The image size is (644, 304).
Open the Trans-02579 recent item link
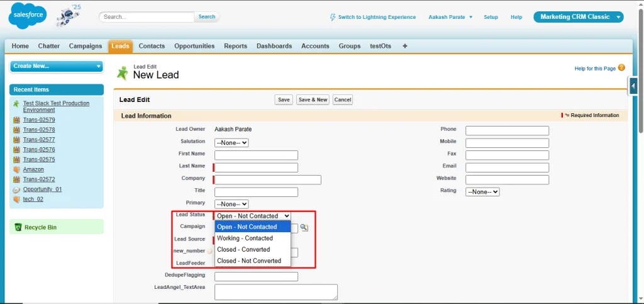tap(39, 120)
